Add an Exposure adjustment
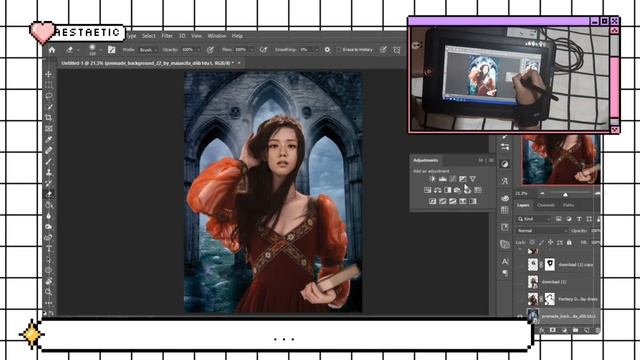The height and width of the screenshot is (360, 640). 462,179
